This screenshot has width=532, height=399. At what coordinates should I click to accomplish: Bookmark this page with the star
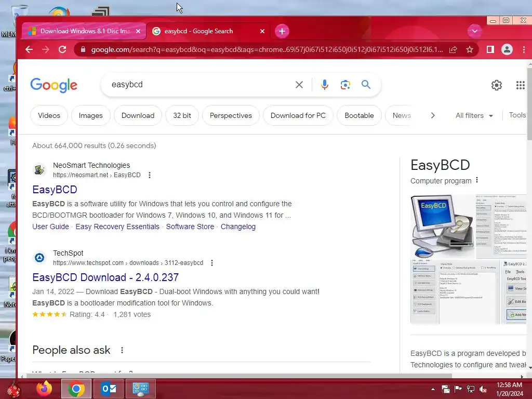[x=470, y=49]
